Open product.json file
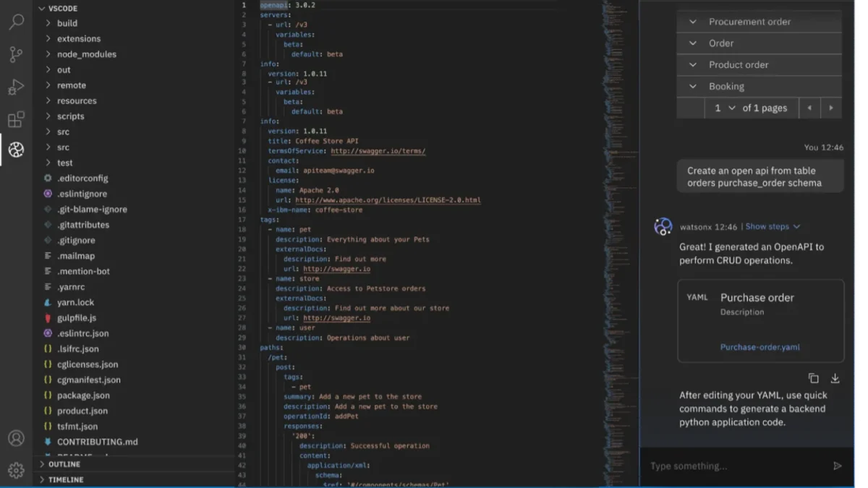The image size is (868, 488). pyautogui.click(x=82, y=411)
